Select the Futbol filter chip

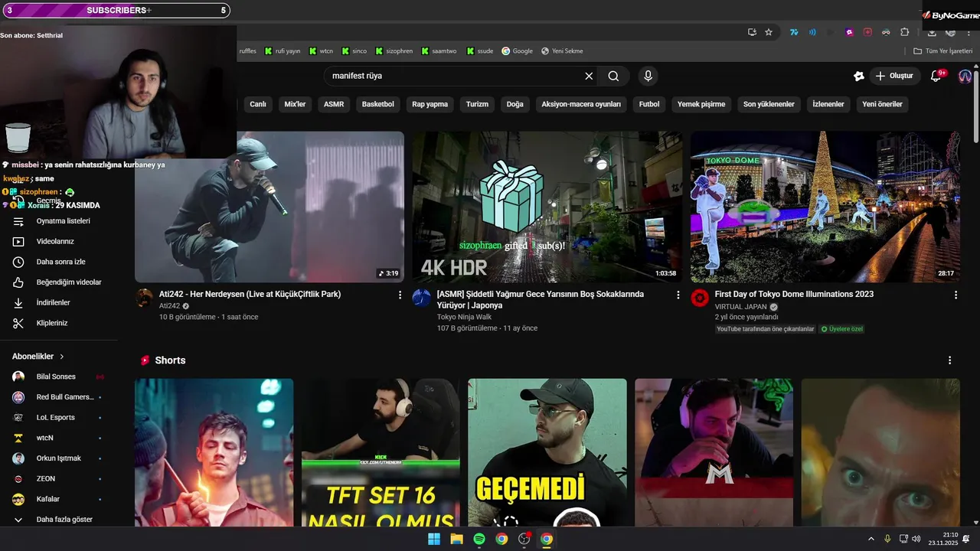click(x=649, y=104)
